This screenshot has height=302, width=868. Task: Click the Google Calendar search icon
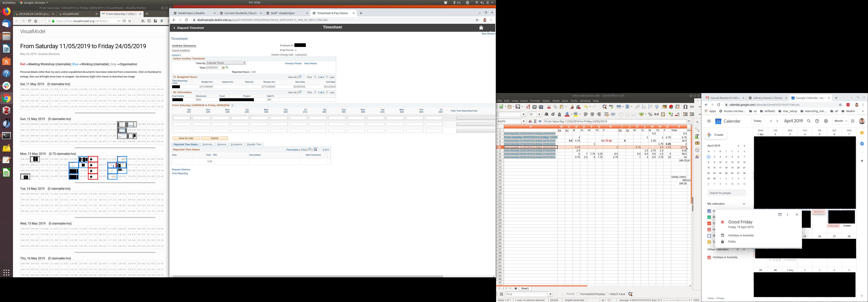(809, 121)
